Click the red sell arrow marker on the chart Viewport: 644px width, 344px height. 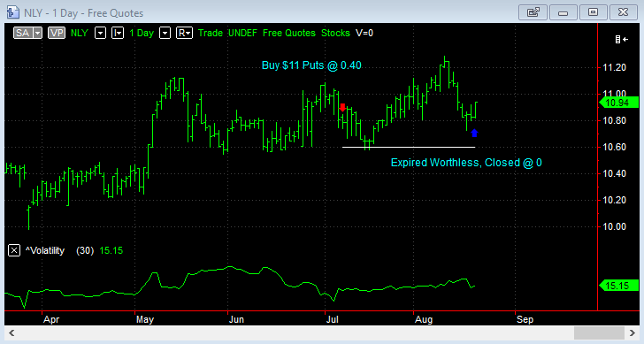342,108
